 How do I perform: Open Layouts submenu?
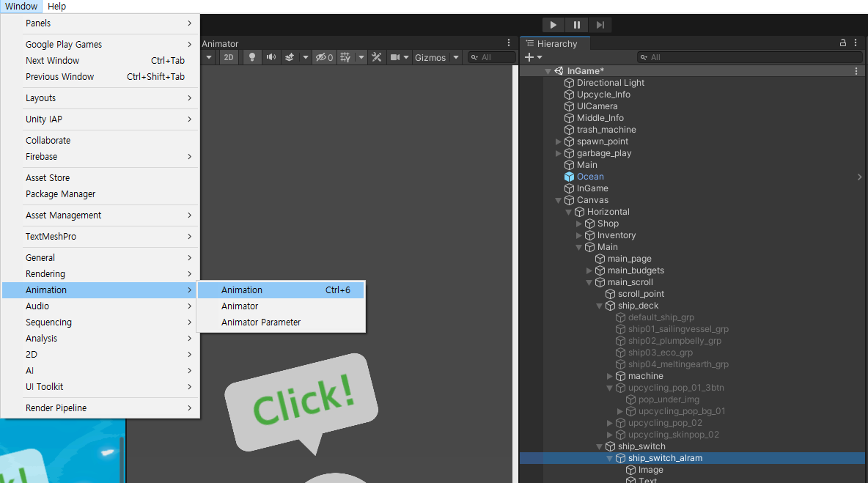coord(100,98)
